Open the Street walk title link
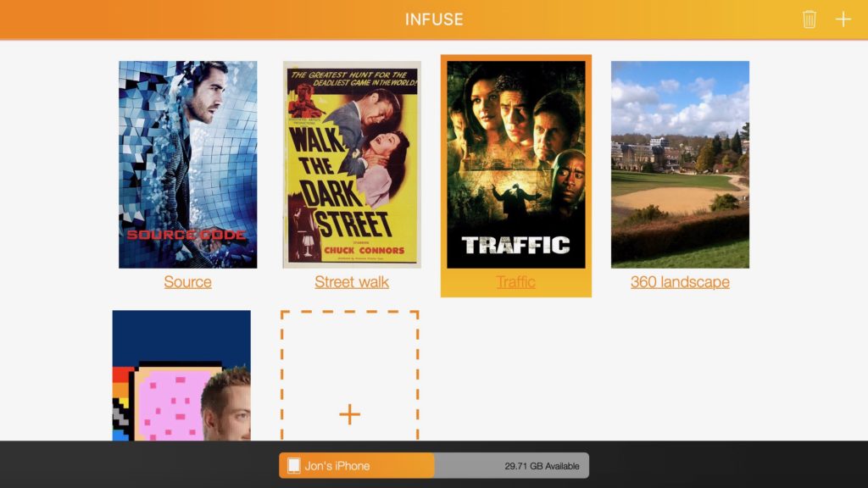The image size is (868, 488). point(351,281)
